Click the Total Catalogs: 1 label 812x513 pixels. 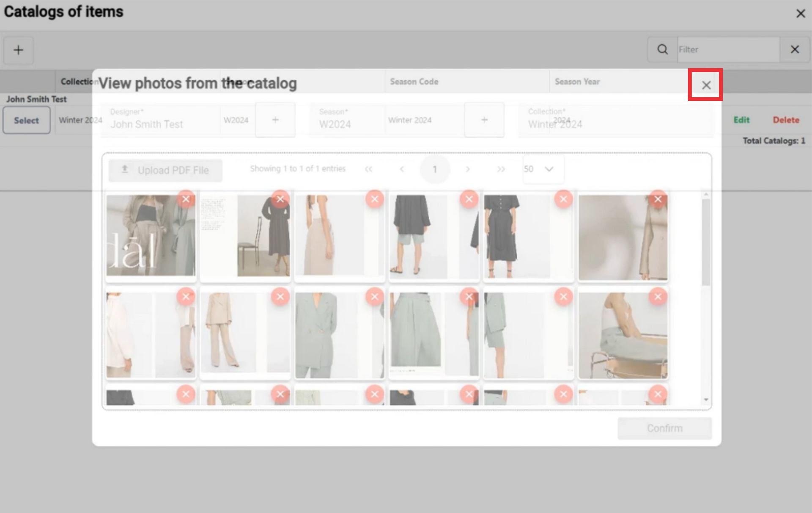tap(774, 141)
